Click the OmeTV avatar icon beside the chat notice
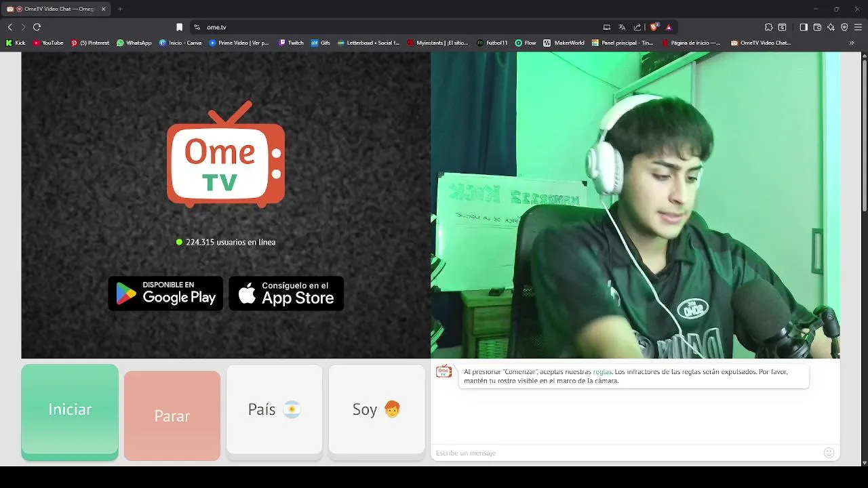Screen dimensions: 868x488 (x=443, y=371)
